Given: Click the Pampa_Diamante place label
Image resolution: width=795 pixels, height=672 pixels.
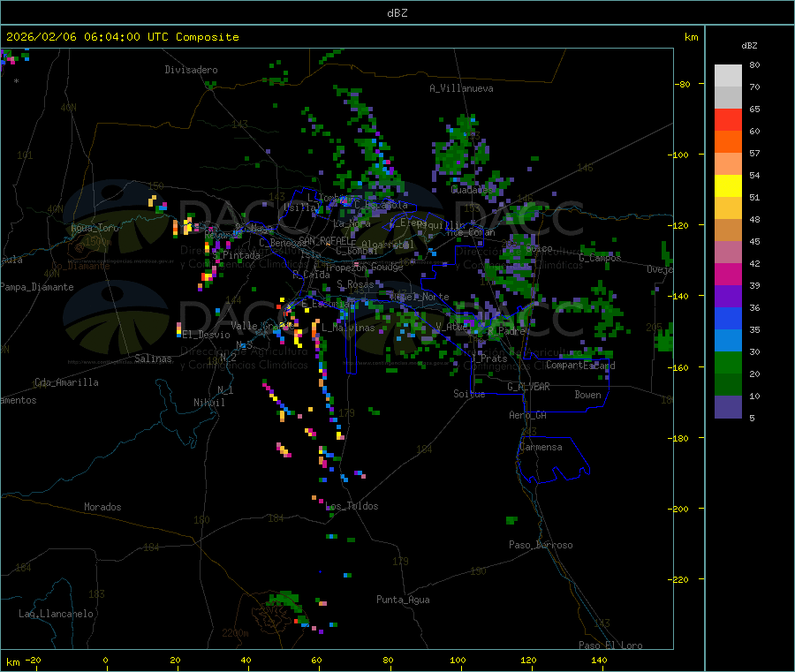Looking at the screenshot, I should [x=36, y=287].
